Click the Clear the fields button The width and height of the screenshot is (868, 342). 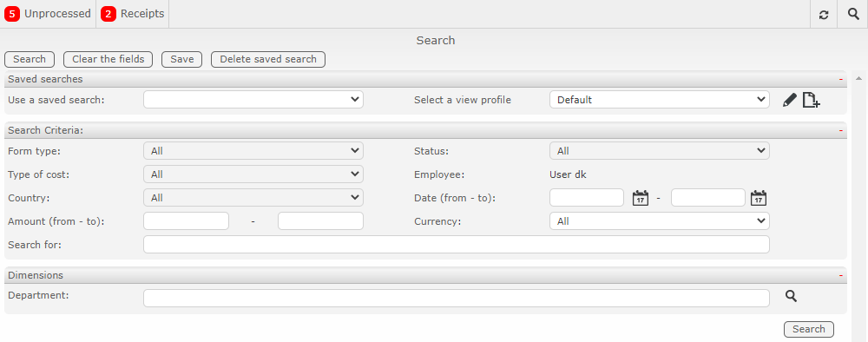click(108, 59)
